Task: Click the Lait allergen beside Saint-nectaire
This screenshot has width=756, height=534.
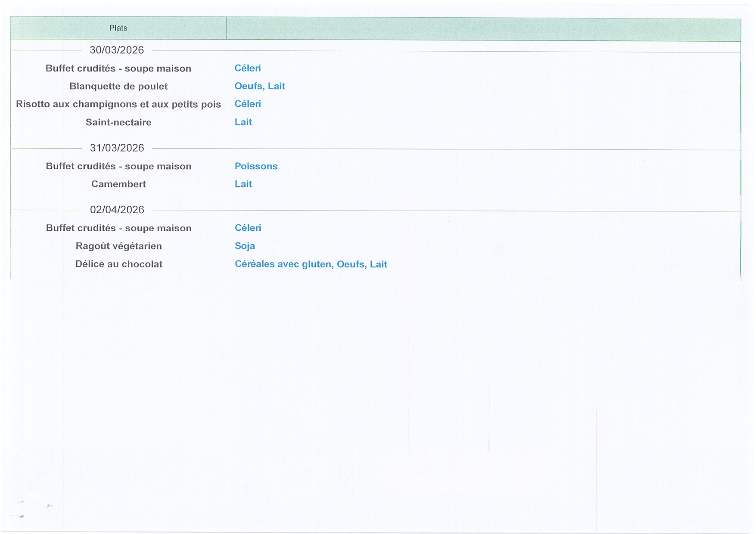Action: pos(243,122)
